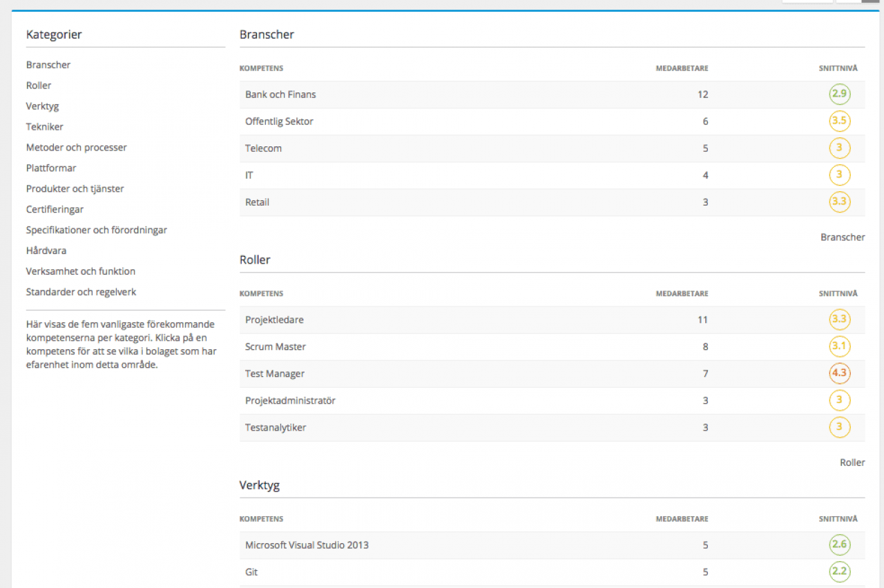Image resolution: width=884 pixels, height=588 pixels.
Task: Select Standarder och regelverk category
Action: pos(81,292)
